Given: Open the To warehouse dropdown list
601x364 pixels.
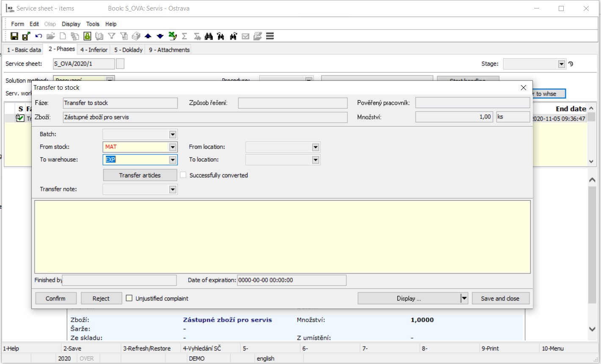Looking at the screenshot, I should point(173,160).
